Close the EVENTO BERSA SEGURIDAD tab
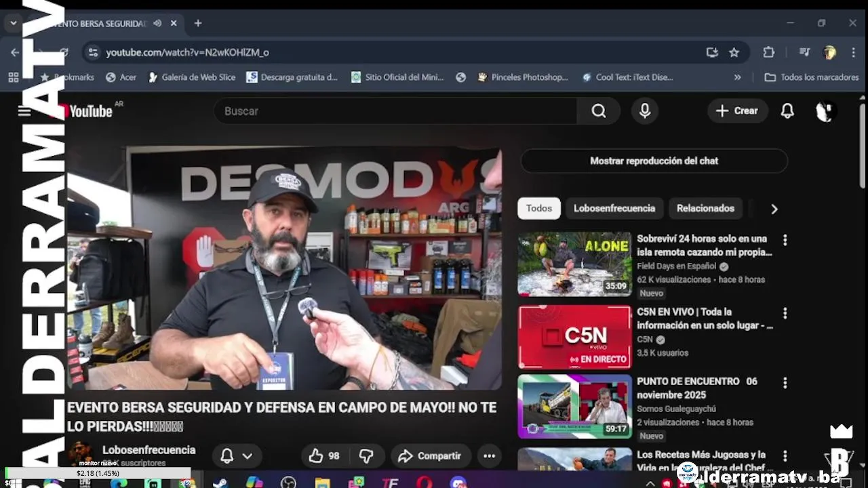The width and height of the screenshot is (868, 488). coord(174,23)
